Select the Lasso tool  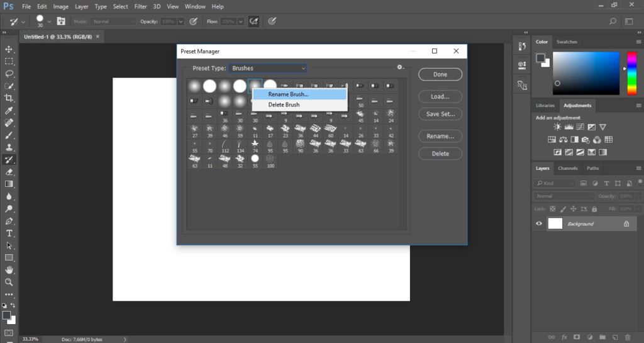9,74
